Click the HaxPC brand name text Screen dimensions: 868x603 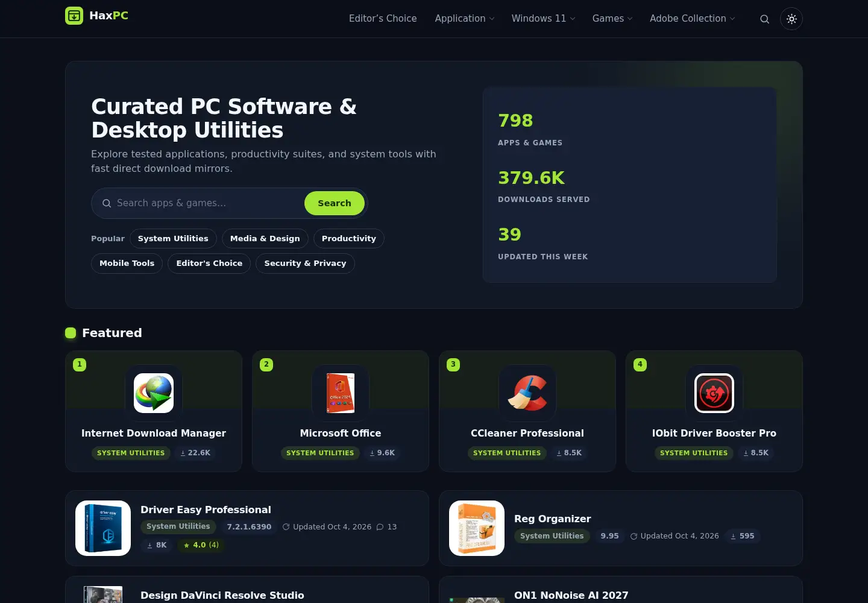pos(108,16)
